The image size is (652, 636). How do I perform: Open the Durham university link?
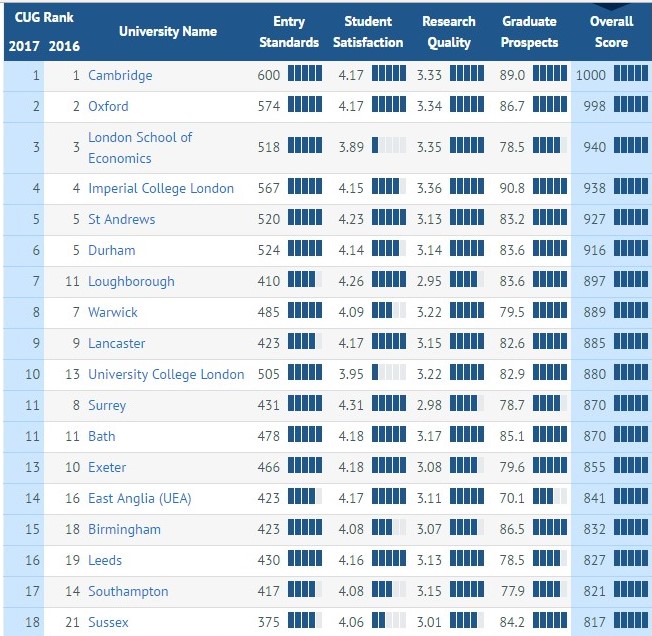[x=111, y=250]
